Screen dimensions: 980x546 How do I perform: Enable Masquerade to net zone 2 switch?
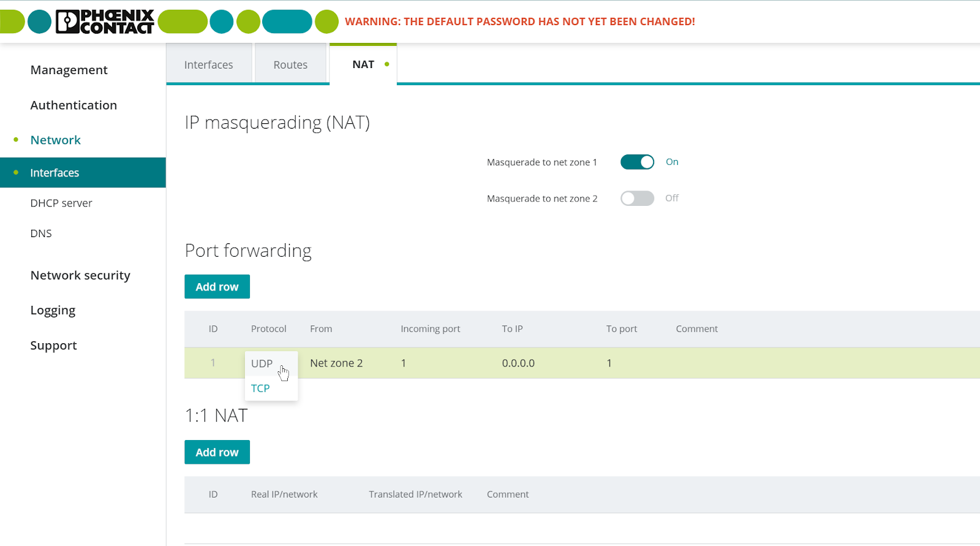click(637, 199)
